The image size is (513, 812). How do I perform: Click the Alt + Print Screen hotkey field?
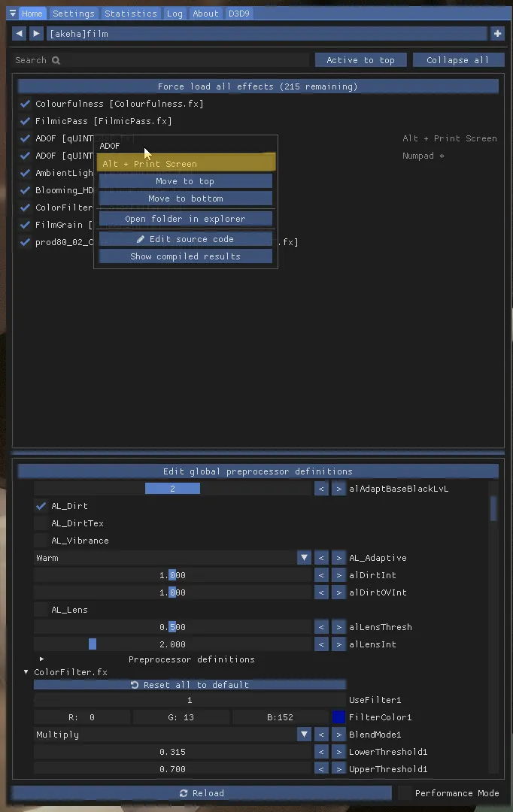click(186, 162)
